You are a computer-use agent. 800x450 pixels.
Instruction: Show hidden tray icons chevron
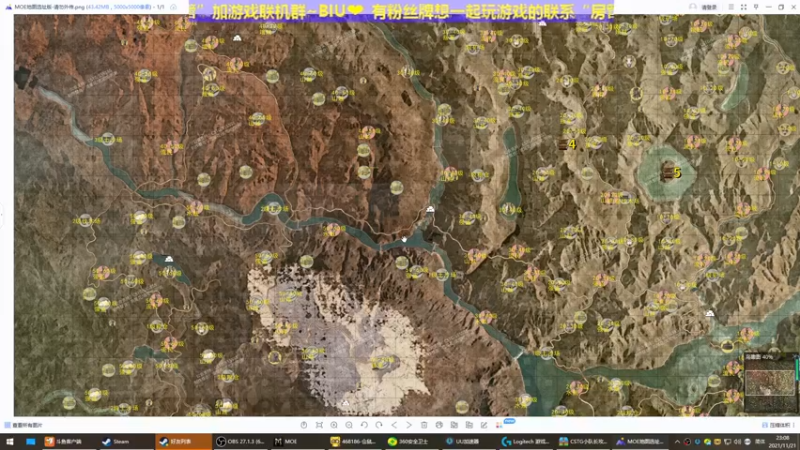(677, 442)
